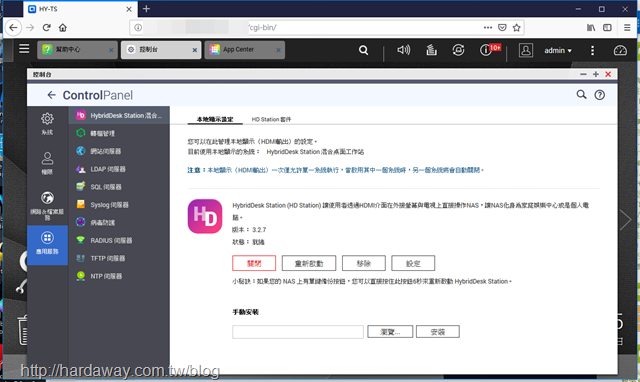
Task: Click the user profile avatar icon
Action: 526,50
